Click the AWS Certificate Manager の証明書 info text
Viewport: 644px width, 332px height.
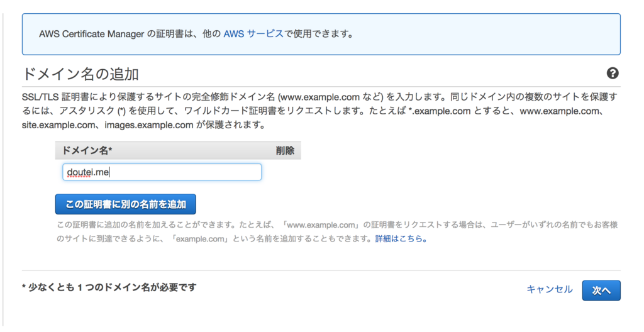[196, 34]
